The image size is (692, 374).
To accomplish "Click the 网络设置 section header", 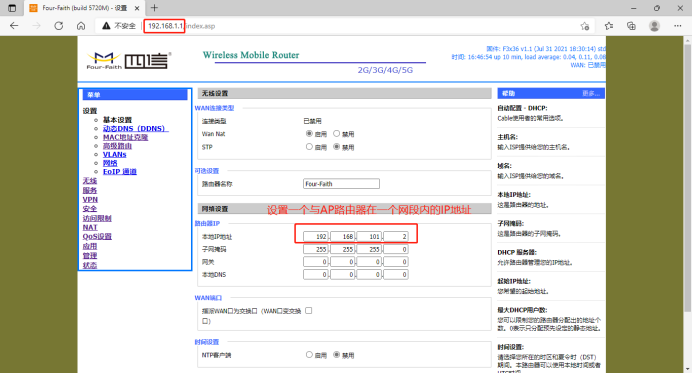I will 344,209.
